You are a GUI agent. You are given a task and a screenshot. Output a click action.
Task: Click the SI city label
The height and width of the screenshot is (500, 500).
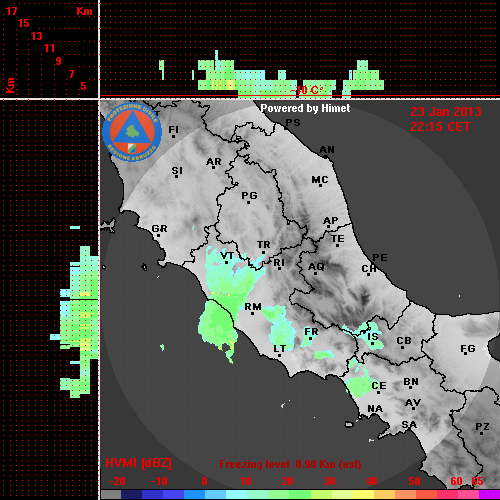point(177,171)
